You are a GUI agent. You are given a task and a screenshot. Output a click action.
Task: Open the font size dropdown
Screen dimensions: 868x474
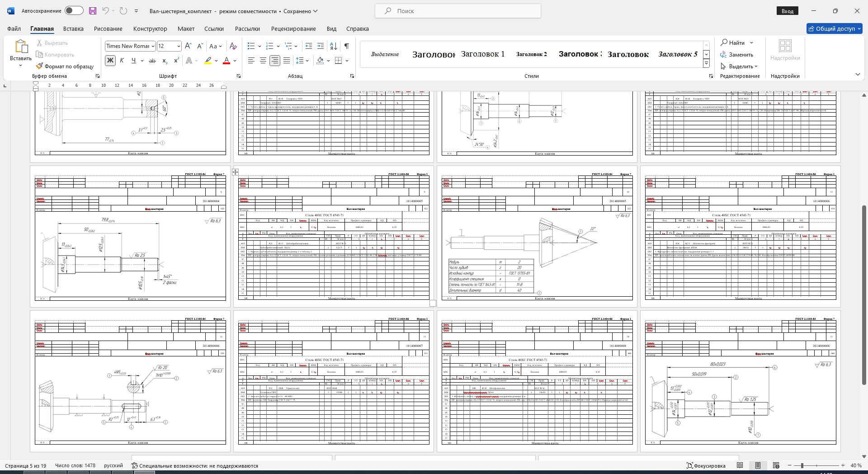[x=179, y=46]
